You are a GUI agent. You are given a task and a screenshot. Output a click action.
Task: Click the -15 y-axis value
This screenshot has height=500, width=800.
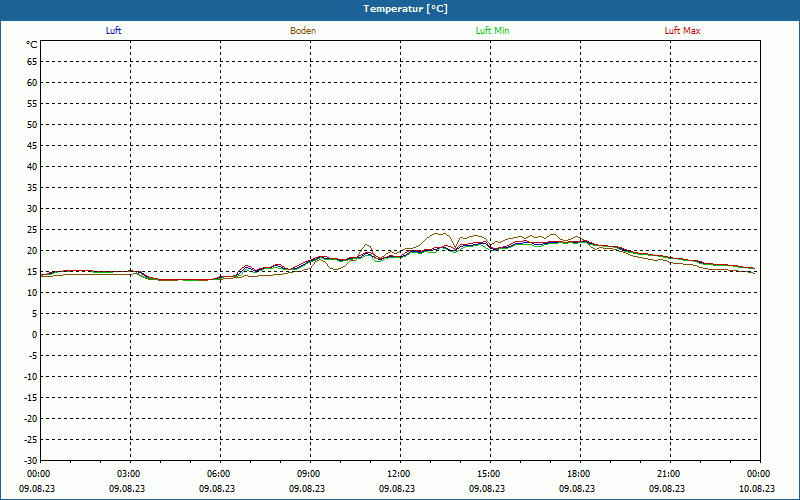click(31, 397)
